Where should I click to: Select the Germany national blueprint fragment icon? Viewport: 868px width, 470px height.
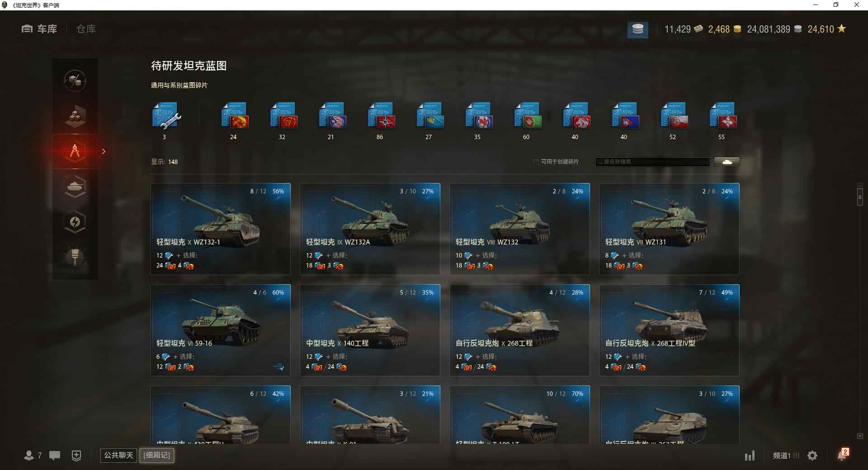[x=381, y=116]
